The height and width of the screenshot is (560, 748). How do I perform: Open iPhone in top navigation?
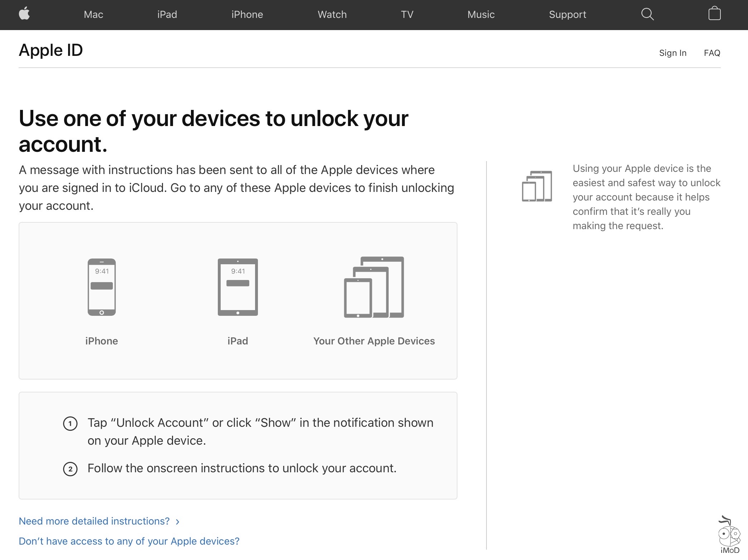click(247, 15)
